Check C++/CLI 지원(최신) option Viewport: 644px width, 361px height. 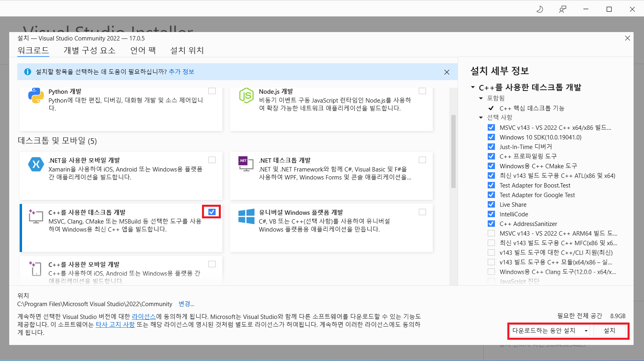click(491, 252)
